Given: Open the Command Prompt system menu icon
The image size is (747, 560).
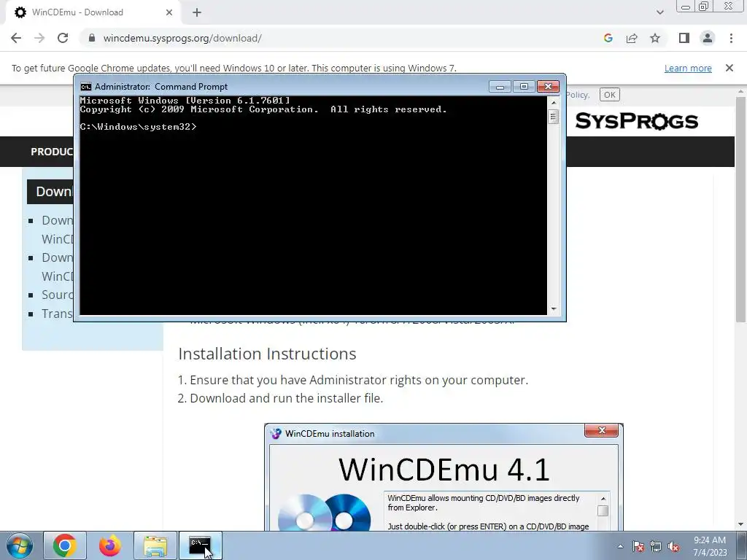Looking at the screenshot, I should pos(86,87).
